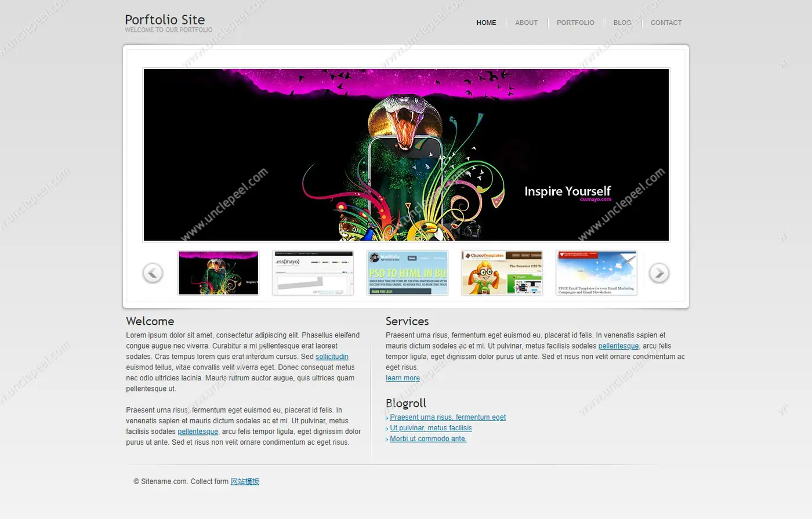Viewport: 812px width, 519px height.
Task: Follow the pellentesque link under Services
Action: point(618,346)
